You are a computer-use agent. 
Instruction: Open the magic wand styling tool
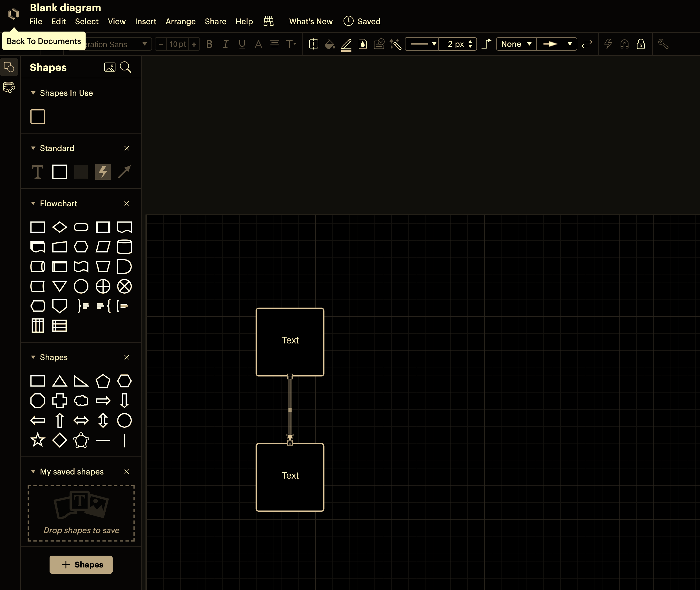coord(395,44)
